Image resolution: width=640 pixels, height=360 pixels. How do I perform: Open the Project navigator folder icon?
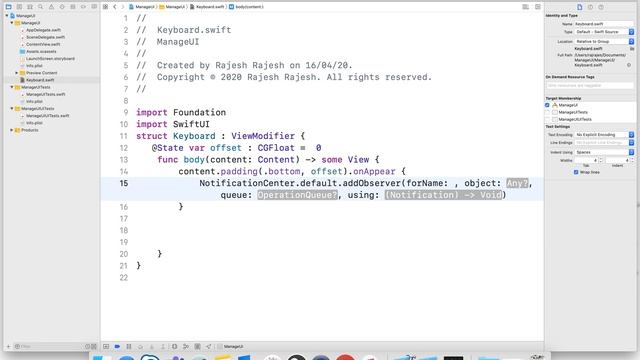click(8, 7)
